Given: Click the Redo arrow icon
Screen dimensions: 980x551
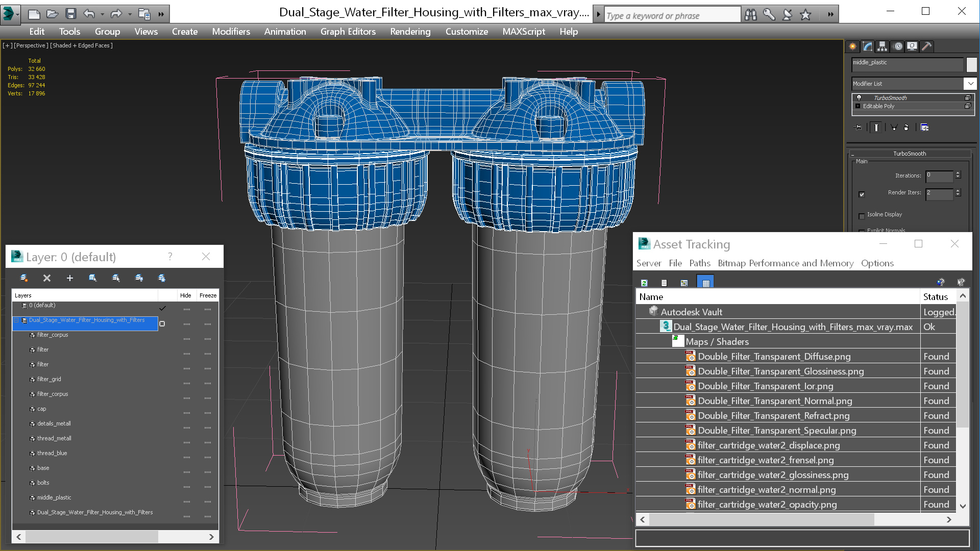Looking at the screenshot, I should coord(116,14).
